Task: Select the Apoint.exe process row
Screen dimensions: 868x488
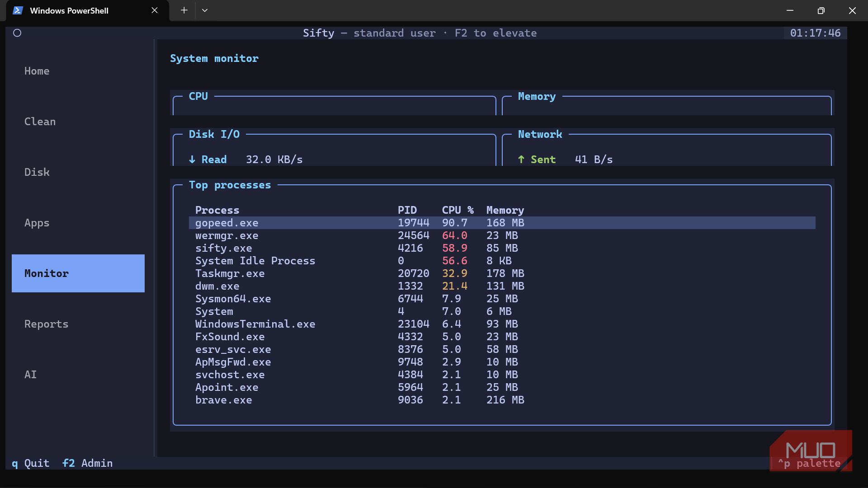Action: coord(502,387)
